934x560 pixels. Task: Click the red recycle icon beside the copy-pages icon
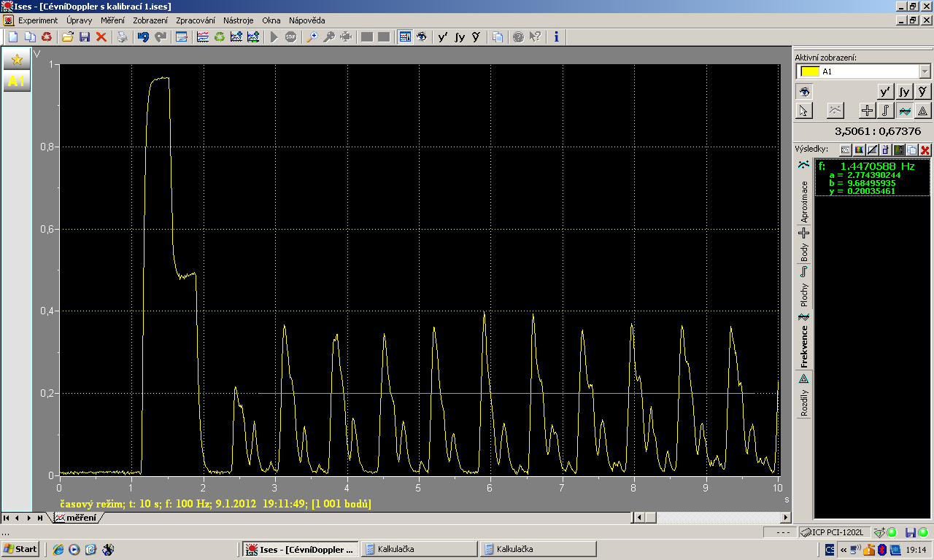[47, 36]
